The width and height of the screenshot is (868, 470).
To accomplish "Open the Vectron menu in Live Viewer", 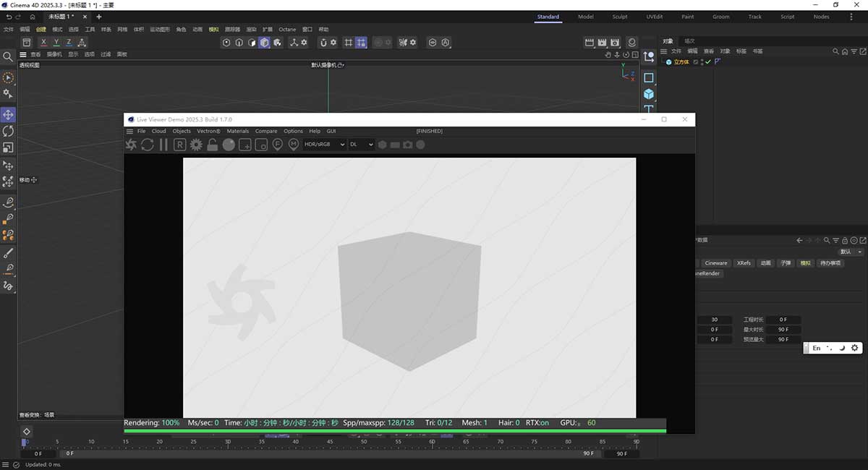I will 208,131.
